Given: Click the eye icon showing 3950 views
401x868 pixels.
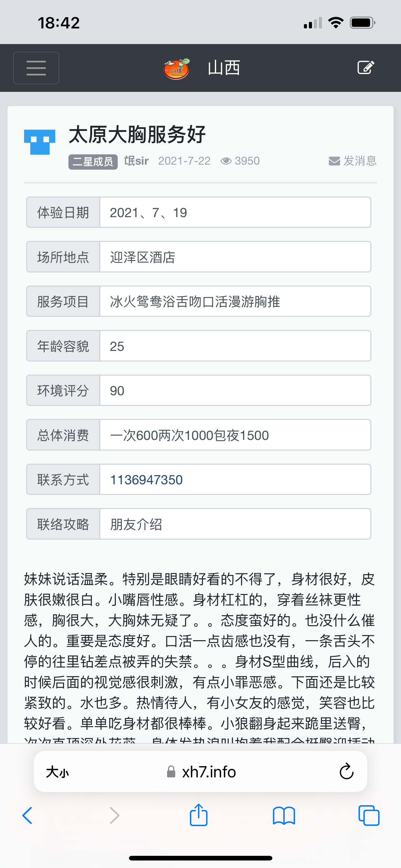Looking at the screenshot, I should pyautogui.click(x=227, y=161).
